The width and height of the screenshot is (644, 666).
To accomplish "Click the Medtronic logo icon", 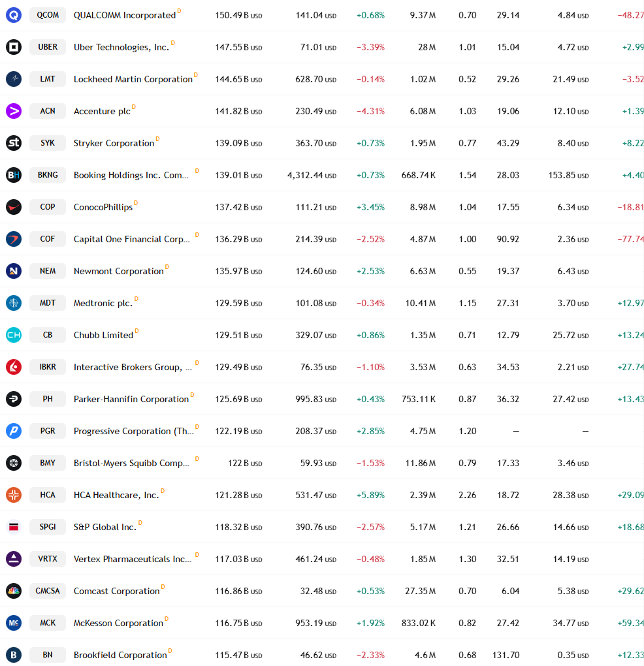I will [14, 303].
